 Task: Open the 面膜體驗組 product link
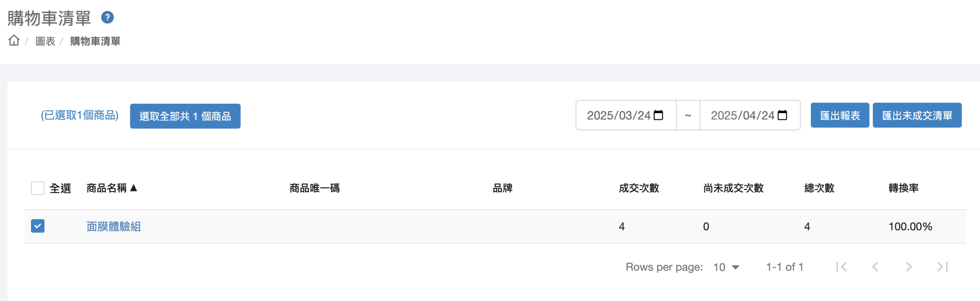click(114, 226)
